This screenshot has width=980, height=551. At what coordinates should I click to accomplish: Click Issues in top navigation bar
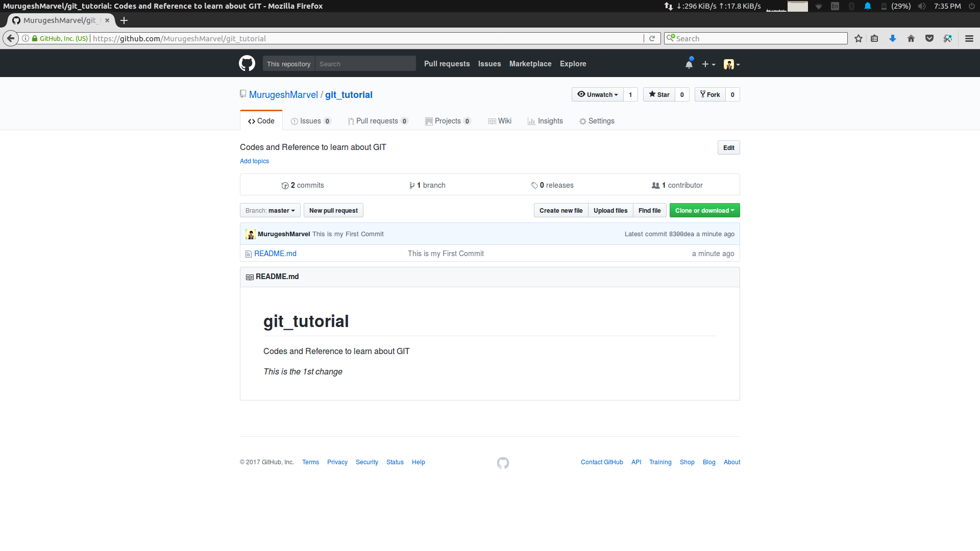coord(489,64)
